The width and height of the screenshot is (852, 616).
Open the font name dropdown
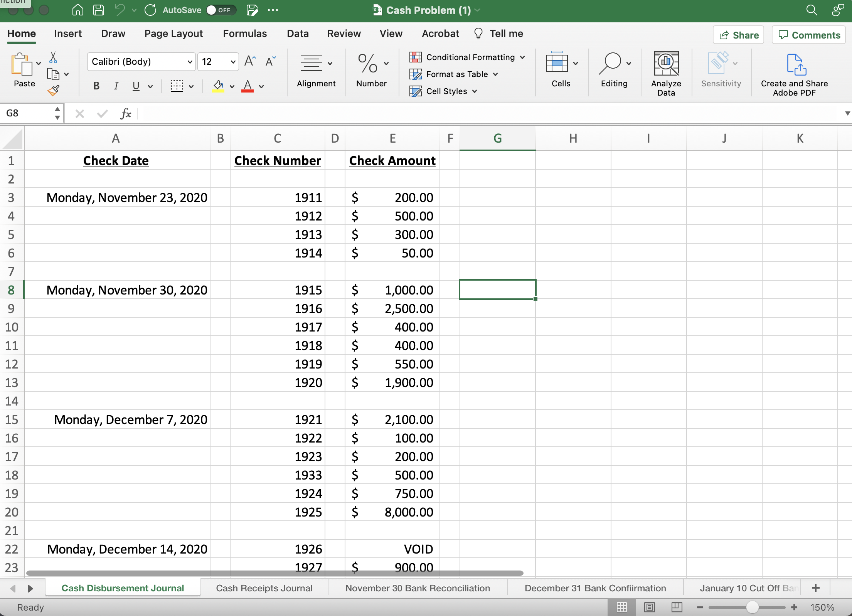[189, 61]
